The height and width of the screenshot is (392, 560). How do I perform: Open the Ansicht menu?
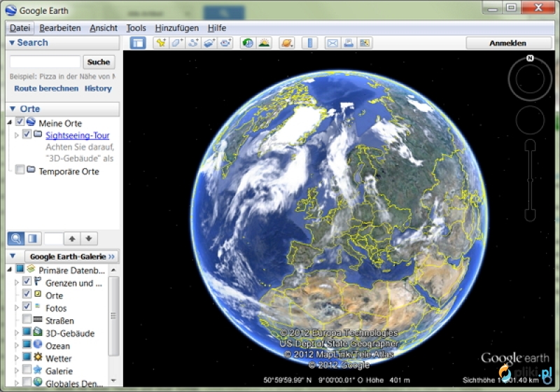pos(104,28)
